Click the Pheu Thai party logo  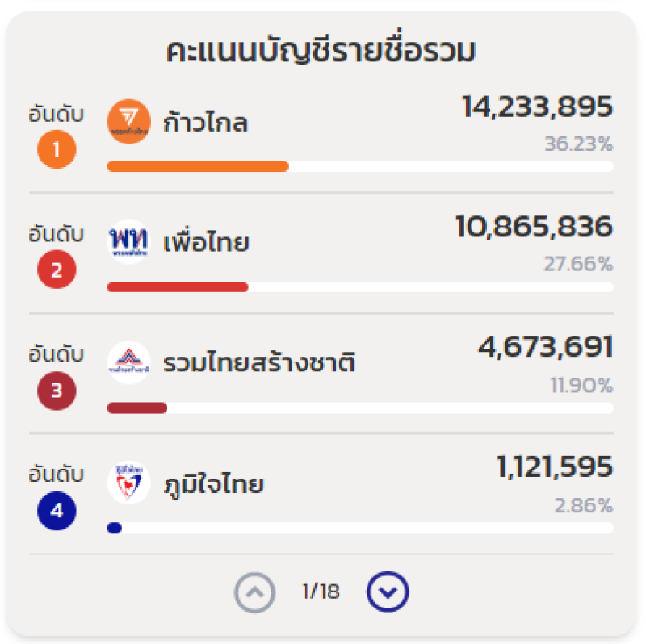[x=129, y=242]
